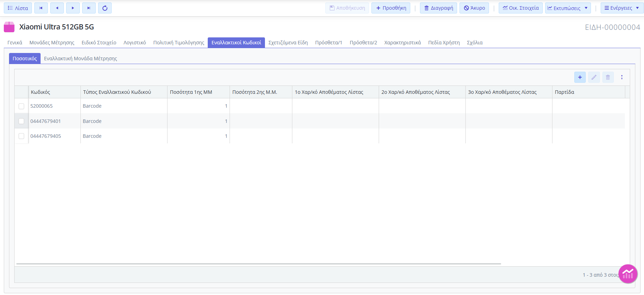This screenshot has width=644, height=295.
Task: Toggle the select-all header checkbox cell
Action: click(x=22, y=92)
